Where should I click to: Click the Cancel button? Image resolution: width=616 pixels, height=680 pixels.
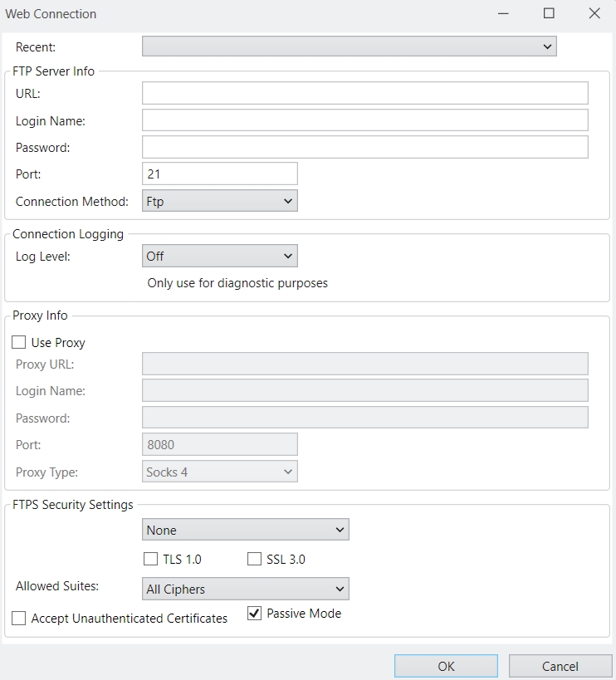(x=560, y=666)
